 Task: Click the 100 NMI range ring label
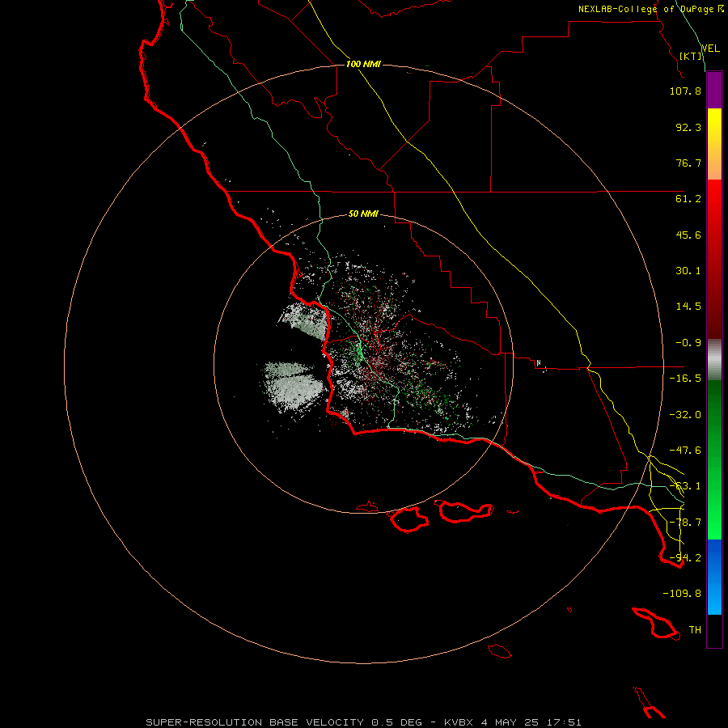pyautogui.click(x=363, y=64)
